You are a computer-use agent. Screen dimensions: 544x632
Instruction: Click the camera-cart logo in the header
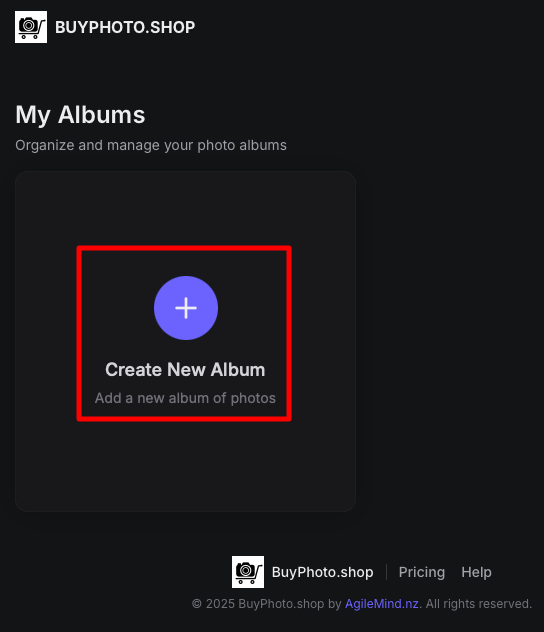coord(31,27)
